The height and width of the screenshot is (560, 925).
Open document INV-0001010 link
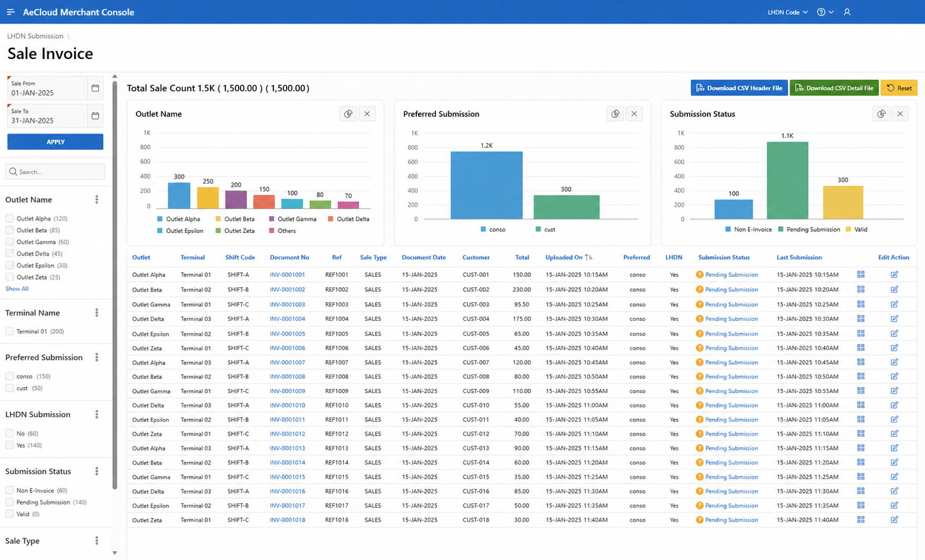287,405
